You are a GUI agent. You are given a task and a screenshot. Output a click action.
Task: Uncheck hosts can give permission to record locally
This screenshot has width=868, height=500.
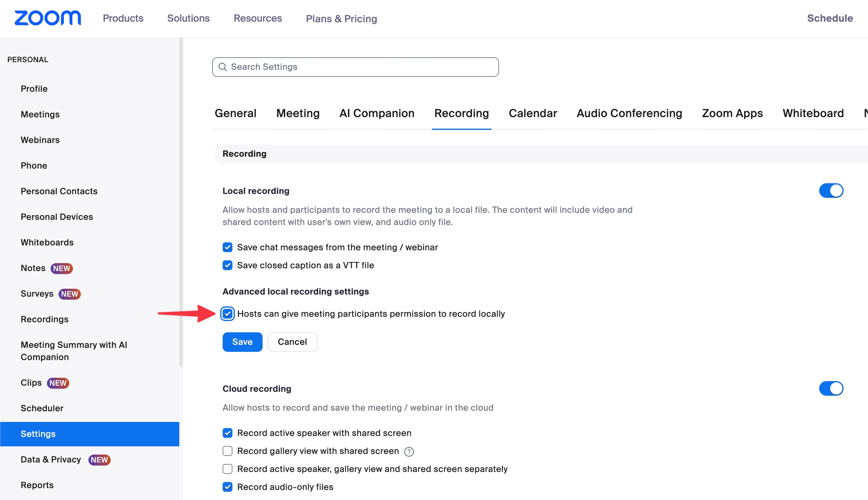point(228,314)
